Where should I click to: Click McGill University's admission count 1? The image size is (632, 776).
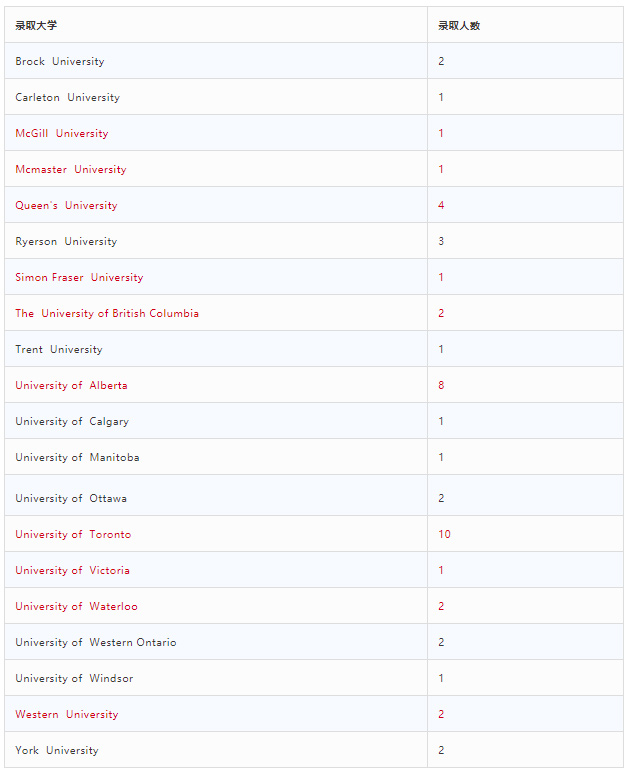click(x=441, y=133)
